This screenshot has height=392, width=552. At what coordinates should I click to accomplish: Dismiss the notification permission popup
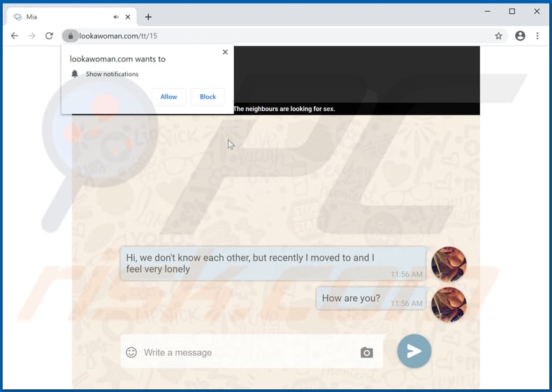(x=225, y=52)
